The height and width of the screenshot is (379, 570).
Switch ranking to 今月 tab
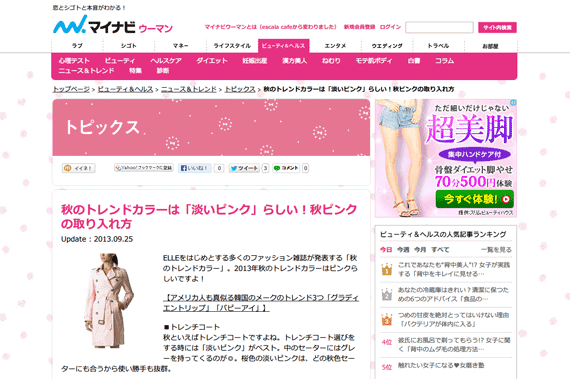pyautogui.click(x=420, y=250)
